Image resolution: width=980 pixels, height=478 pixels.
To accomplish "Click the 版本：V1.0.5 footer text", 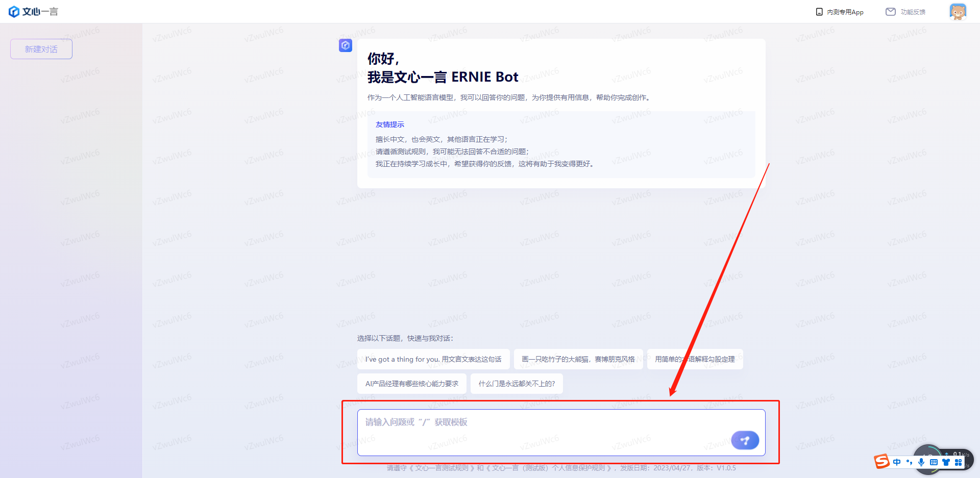I will coord(716,468).
